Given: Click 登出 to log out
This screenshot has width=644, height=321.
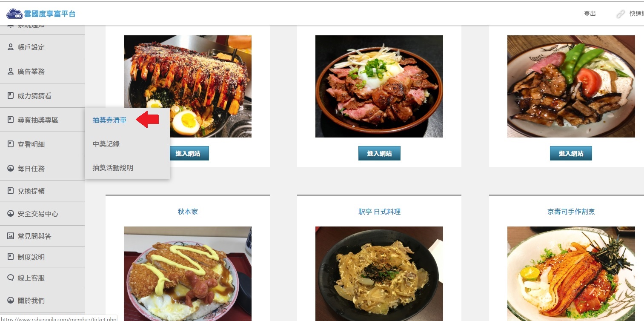Looking at the screenshot, I should [x=590, y=14].
